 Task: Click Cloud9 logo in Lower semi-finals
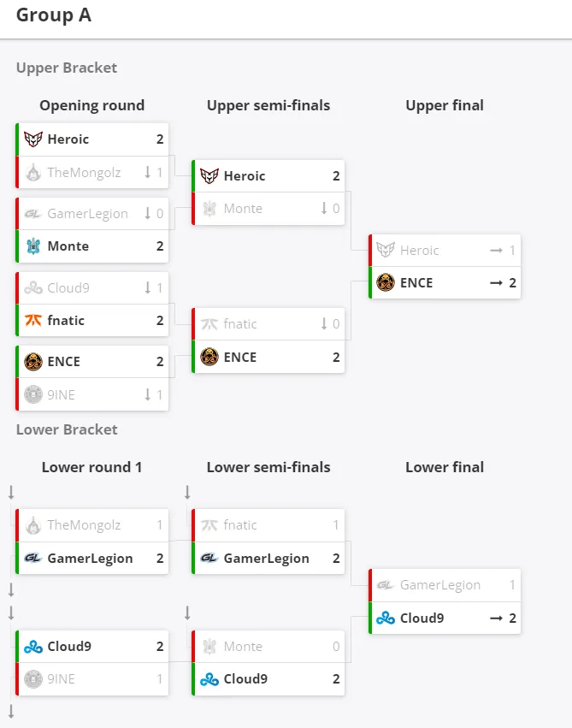[209, 679]
